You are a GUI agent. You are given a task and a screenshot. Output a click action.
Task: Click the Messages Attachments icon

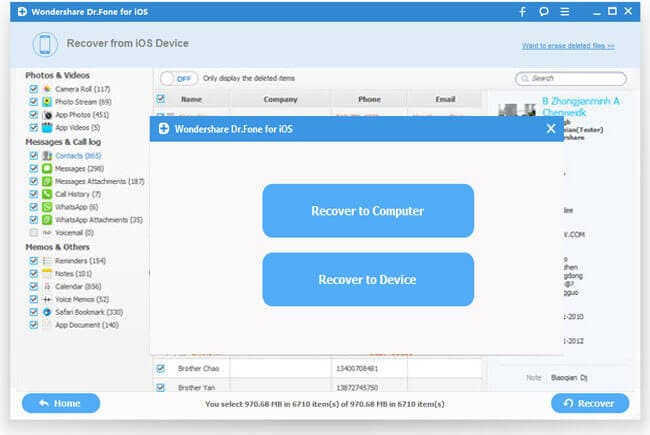[47, 181]
